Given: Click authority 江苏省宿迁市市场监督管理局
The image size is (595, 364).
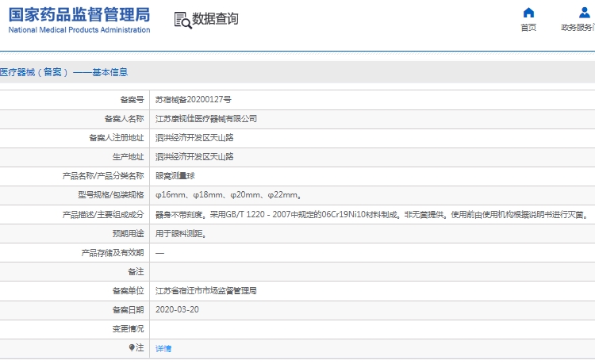Looking at the screenshot, I should pyautogui.click(x=206, y=291).
